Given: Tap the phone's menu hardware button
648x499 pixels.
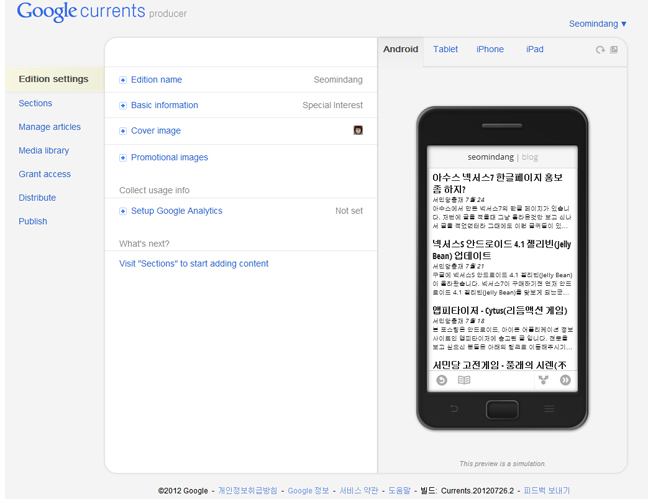Looking at the screenshot, I should [x=549, y=409].
